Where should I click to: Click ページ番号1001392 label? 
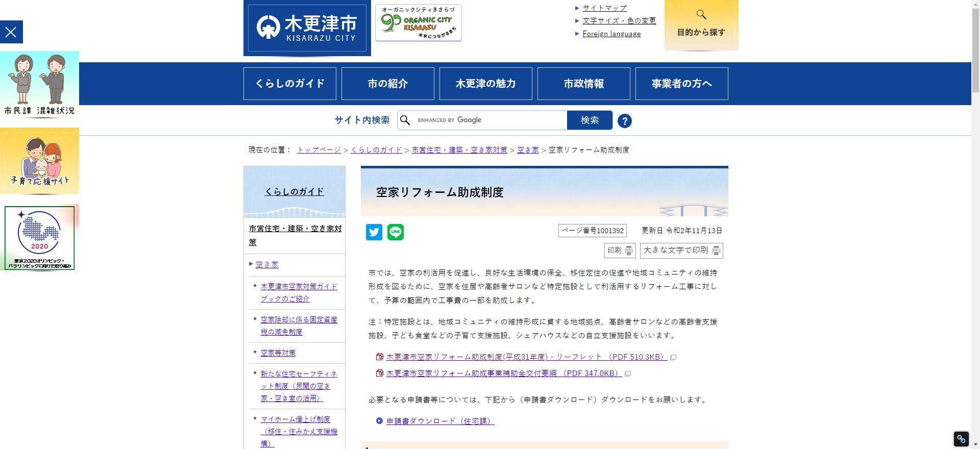point(593,231)
